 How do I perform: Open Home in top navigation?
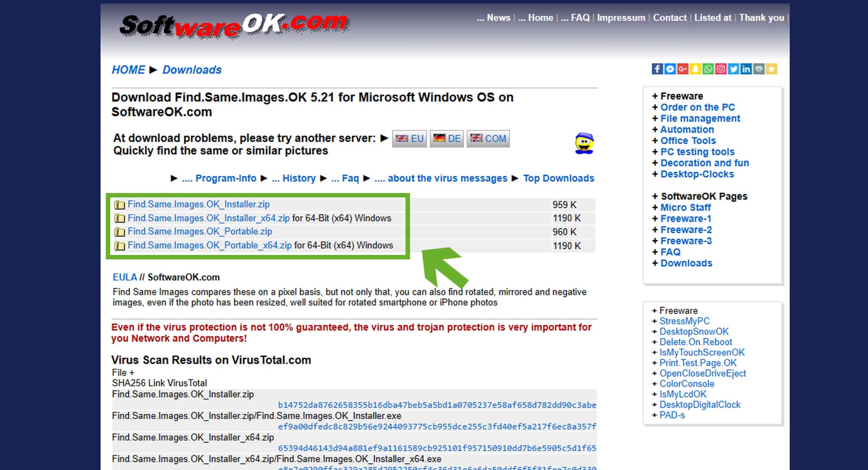tap(536, 18)
